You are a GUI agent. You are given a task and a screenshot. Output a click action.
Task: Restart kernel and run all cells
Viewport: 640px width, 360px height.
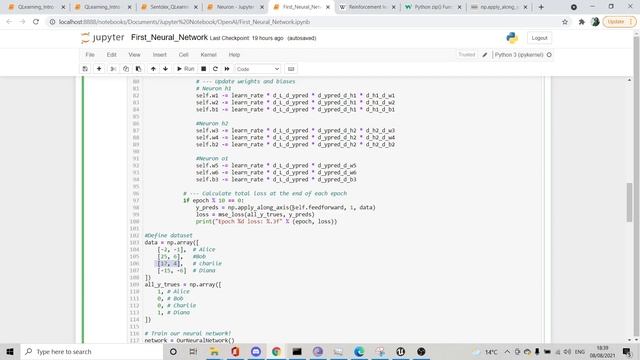tap(227, 69)
